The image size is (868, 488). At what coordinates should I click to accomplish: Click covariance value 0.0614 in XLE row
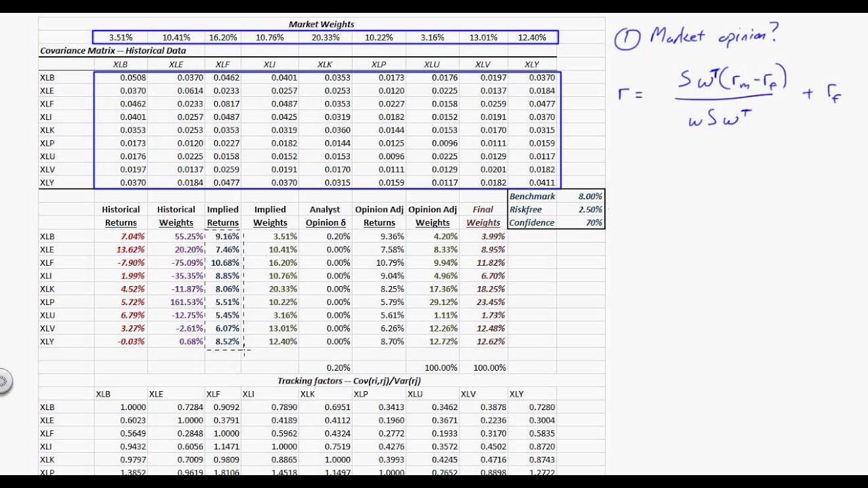(190, 91)
